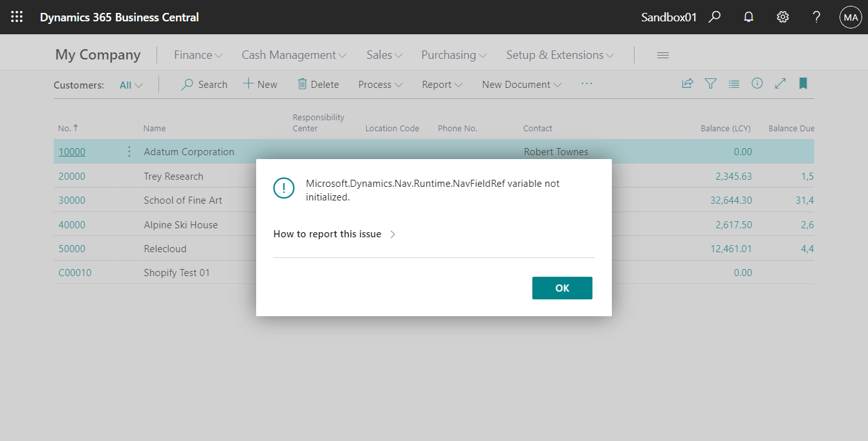Open the notifications bell

748,17
